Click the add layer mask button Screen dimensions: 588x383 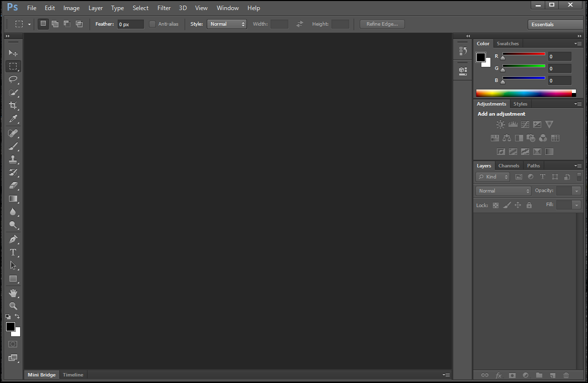tap(512, 375)
